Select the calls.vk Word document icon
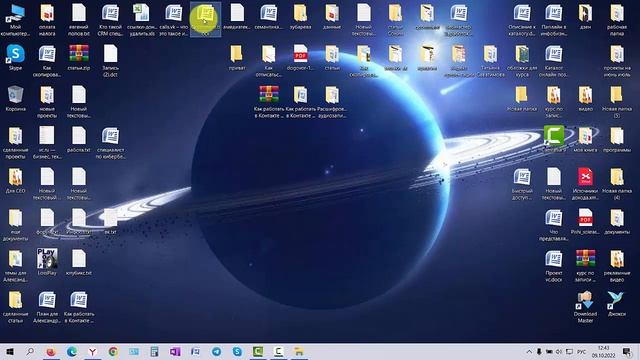Viewport: 640px width, 360px height. tap(173, 19)
